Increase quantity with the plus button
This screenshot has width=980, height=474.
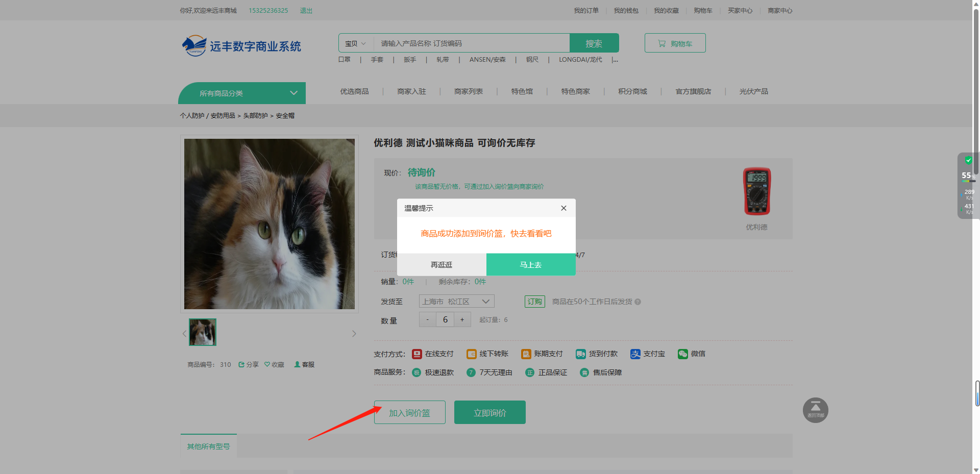point(462,320)
